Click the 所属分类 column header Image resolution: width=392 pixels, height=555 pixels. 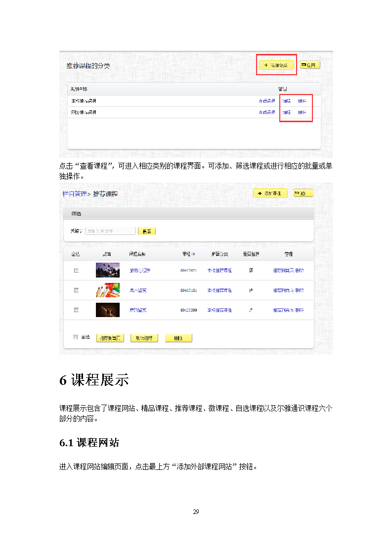219,254
